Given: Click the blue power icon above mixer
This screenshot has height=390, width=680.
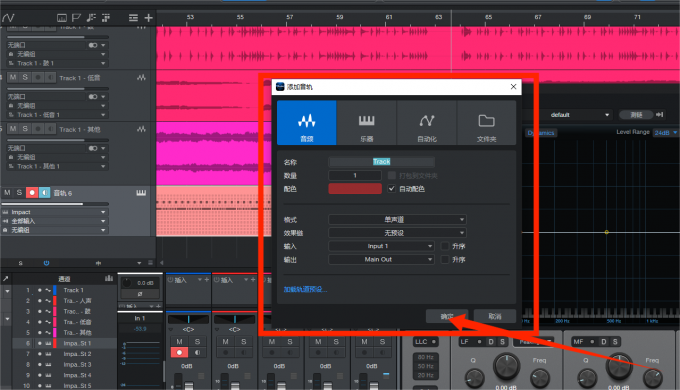Looking at the screenshot, I should (46, 263).
